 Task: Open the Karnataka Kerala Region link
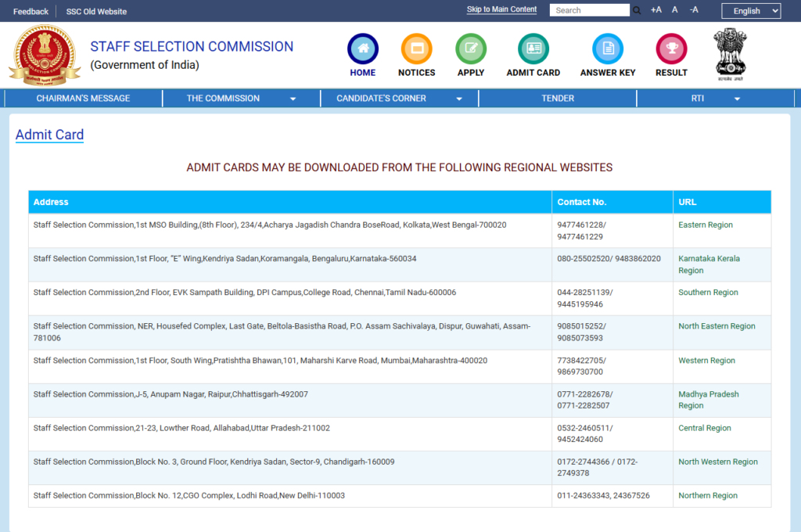point(709,264)
